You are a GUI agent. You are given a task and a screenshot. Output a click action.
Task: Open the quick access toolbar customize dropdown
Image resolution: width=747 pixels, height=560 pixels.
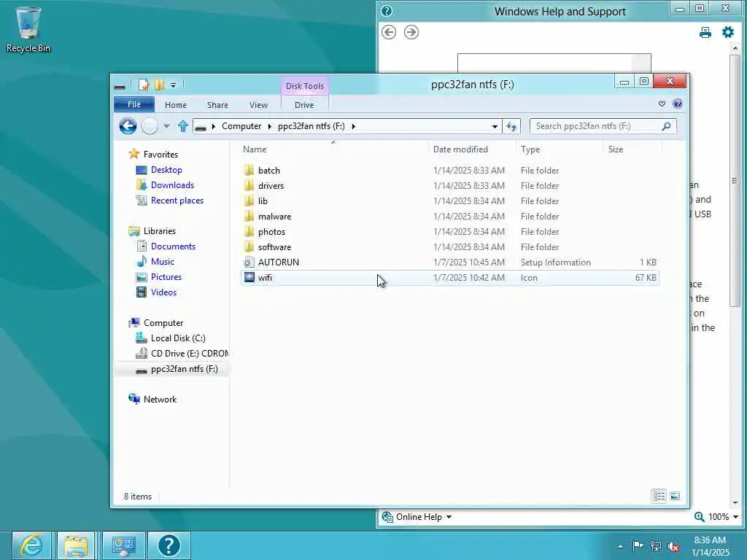[x=174, y=85]
